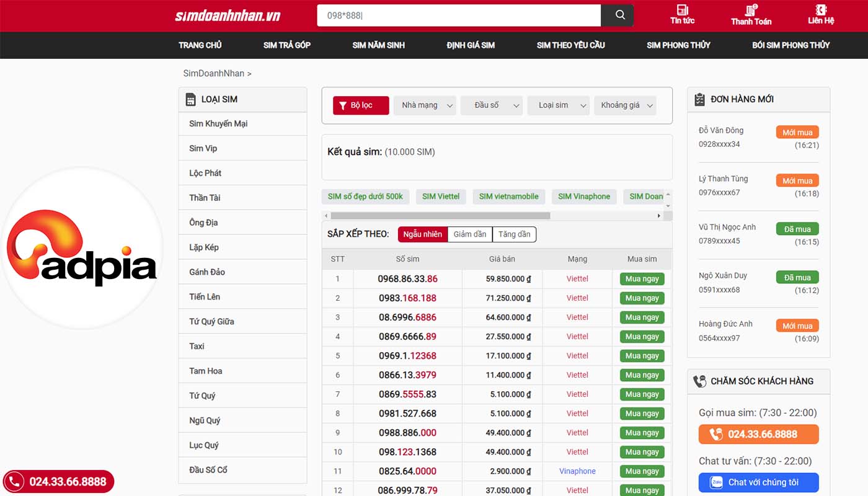Click the floating red phone icon
This screenshot has width=868, height=496.
15,482
